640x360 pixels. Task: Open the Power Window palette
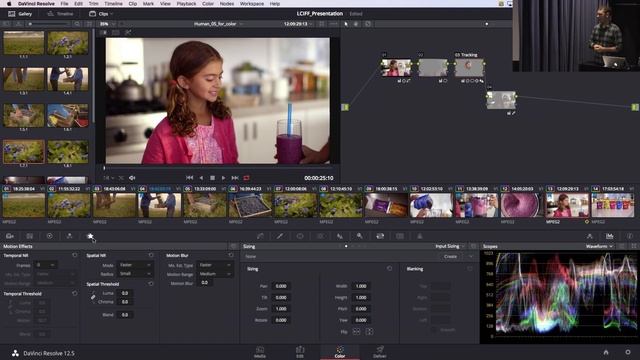pyautogui.click(x=300, y=236)
